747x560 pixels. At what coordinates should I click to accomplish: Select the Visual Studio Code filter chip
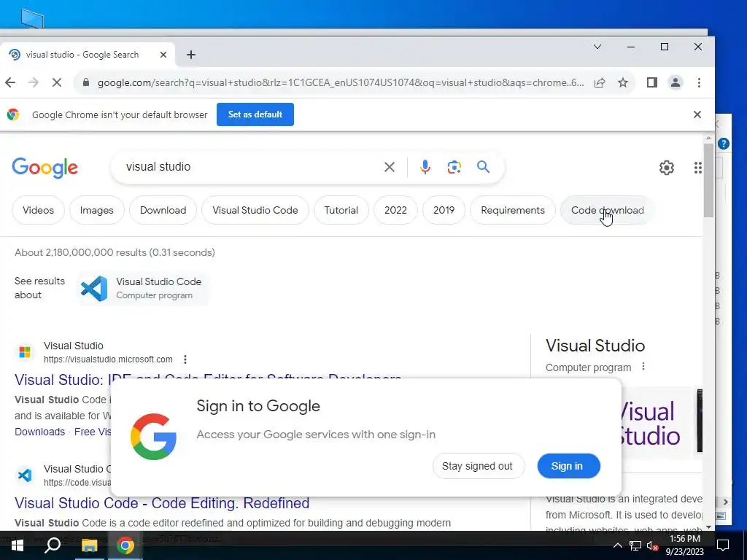coord(255,210)
